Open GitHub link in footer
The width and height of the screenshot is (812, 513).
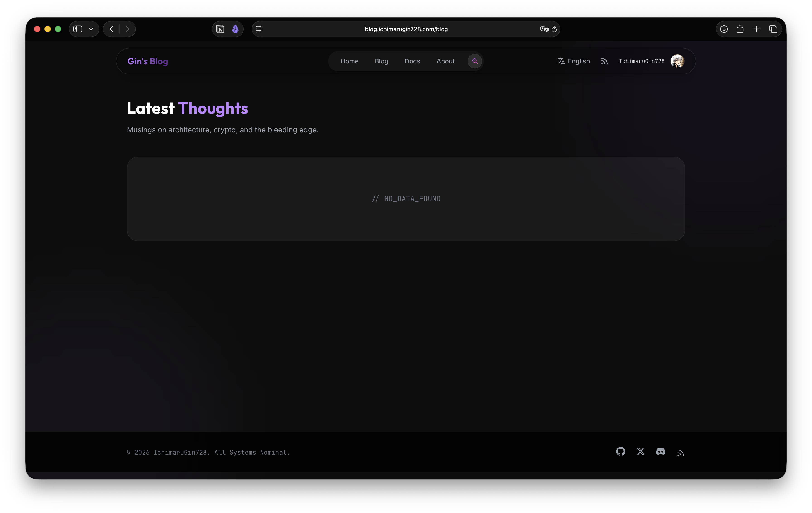(x=621, y=451)
